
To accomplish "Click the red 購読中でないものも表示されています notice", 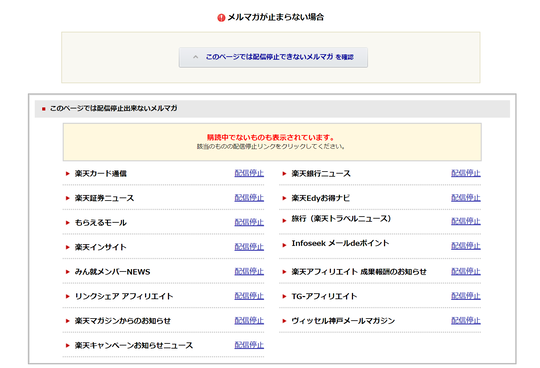I will [x=271, y=137].
